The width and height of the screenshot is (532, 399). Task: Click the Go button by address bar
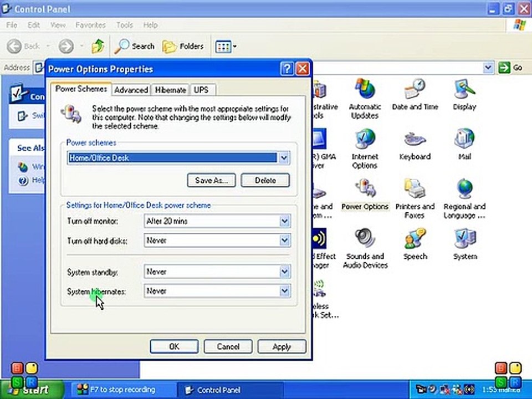point(510,68)
